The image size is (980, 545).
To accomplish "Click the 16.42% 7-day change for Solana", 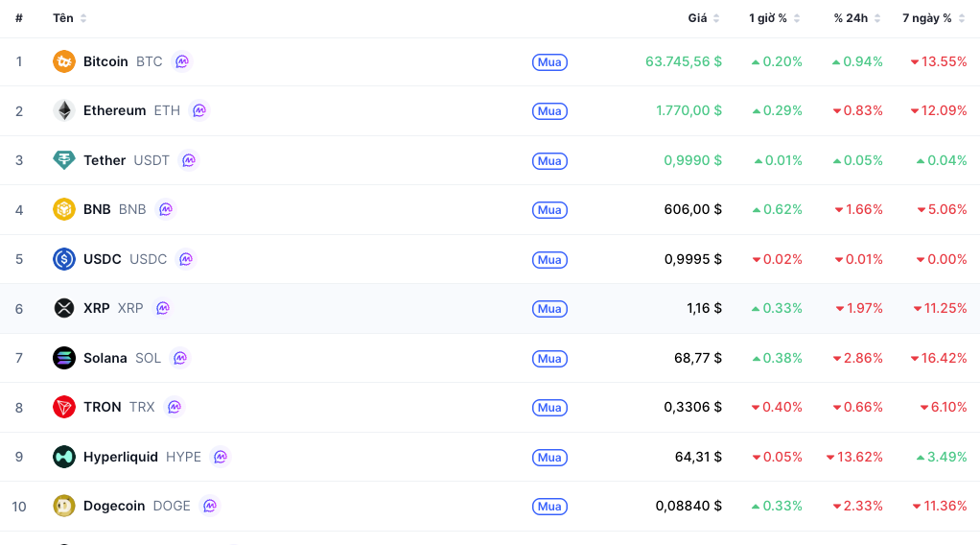I will 939,358.
